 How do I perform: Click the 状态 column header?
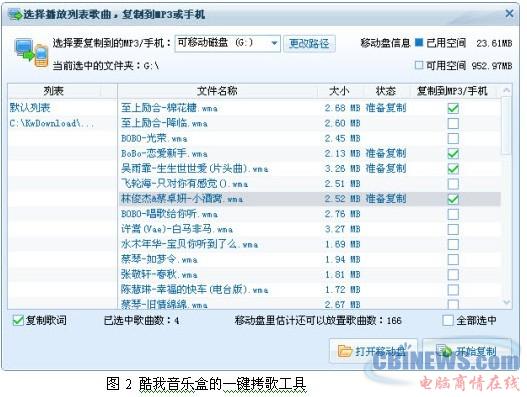386,91
